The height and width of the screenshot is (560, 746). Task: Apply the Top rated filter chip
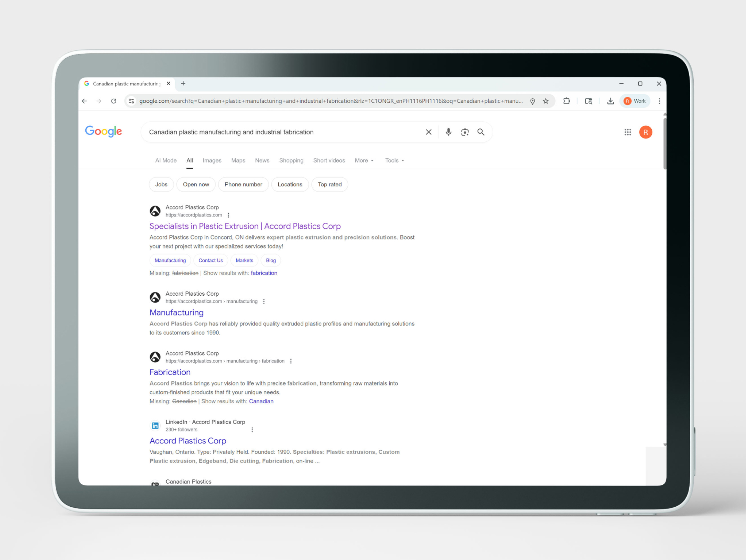point(330,185)
